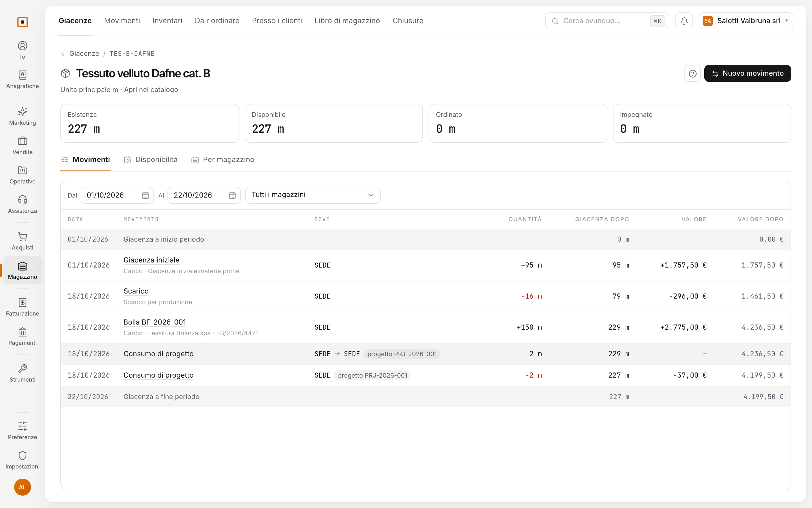Open Libro di magazzino tab
This screenshot has height=508, width=812.
click(347, 21)
